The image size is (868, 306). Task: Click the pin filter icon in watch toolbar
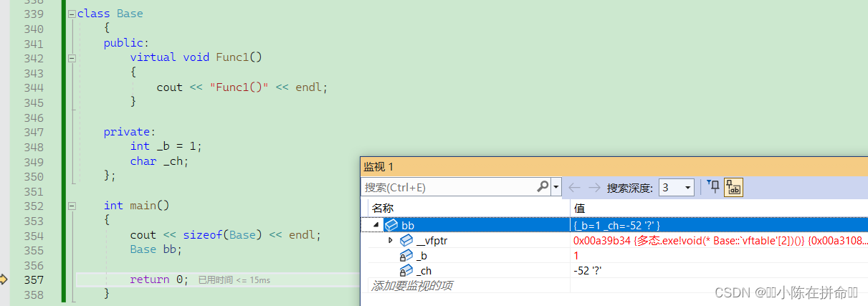point(714,187)
